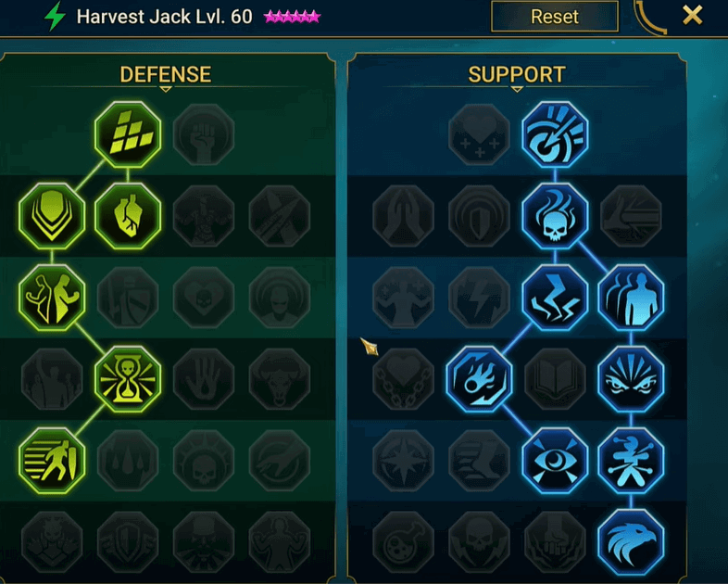Select the locked raised fist mastery

coord(204,134)
